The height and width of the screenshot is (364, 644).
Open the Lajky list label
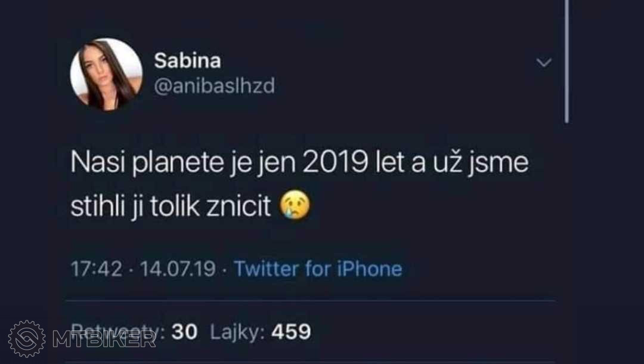pos(237,332)
